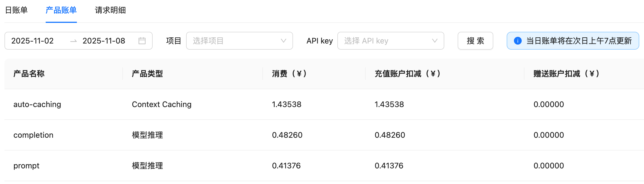The height and width of the screenshot is (184, 644).
Task: Click the 0.41376 value in the 充值账户扣减 column
Action: [389, 166]
